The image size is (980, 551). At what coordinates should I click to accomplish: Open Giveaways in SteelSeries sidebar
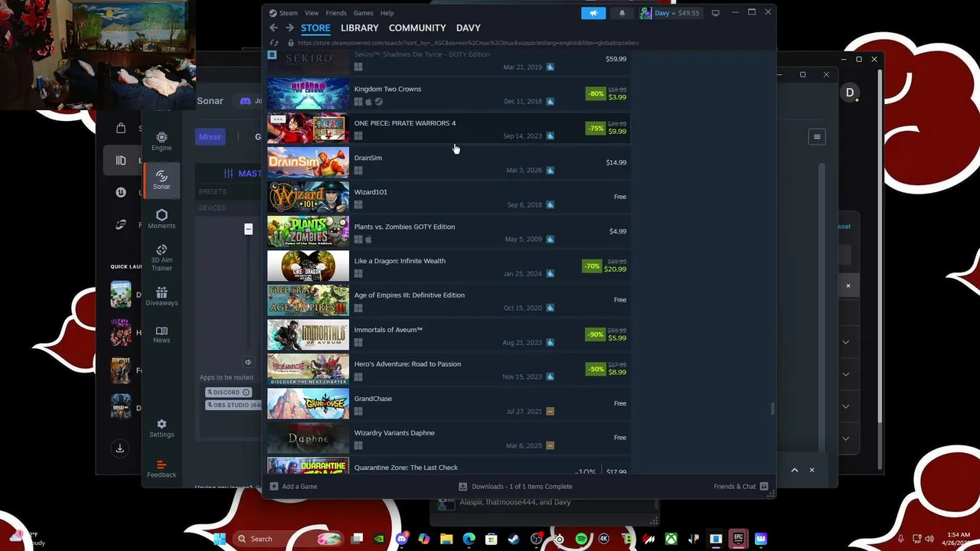point(162,297)
